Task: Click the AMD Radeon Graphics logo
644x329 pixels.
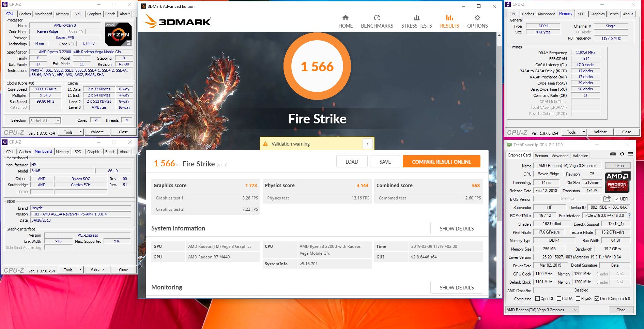Action: coord(617,182)
